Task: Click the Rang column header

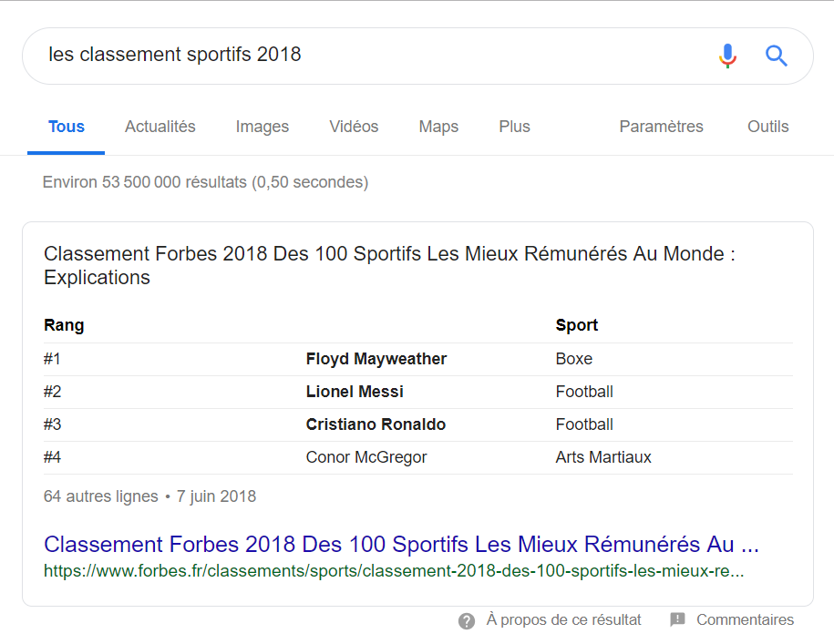Action: pos(64,325)
